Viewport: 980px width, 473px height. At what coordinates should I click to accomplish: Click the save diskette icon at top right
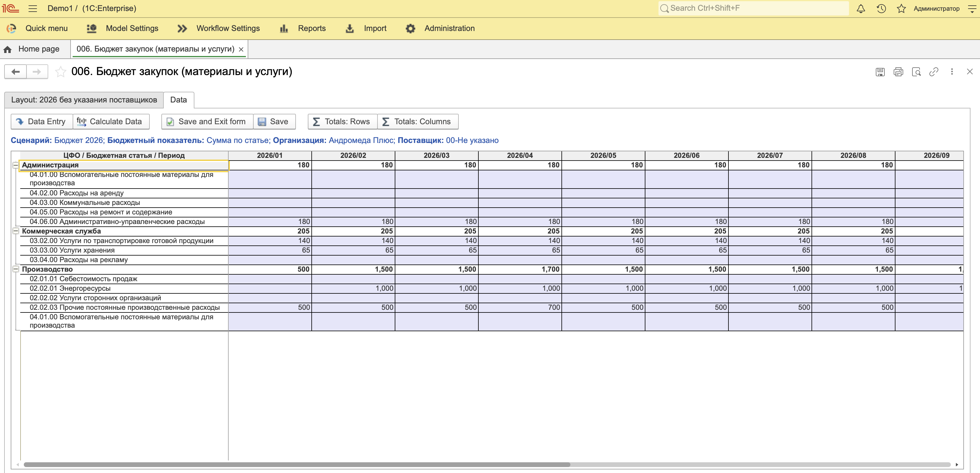(x=880, y=71)
